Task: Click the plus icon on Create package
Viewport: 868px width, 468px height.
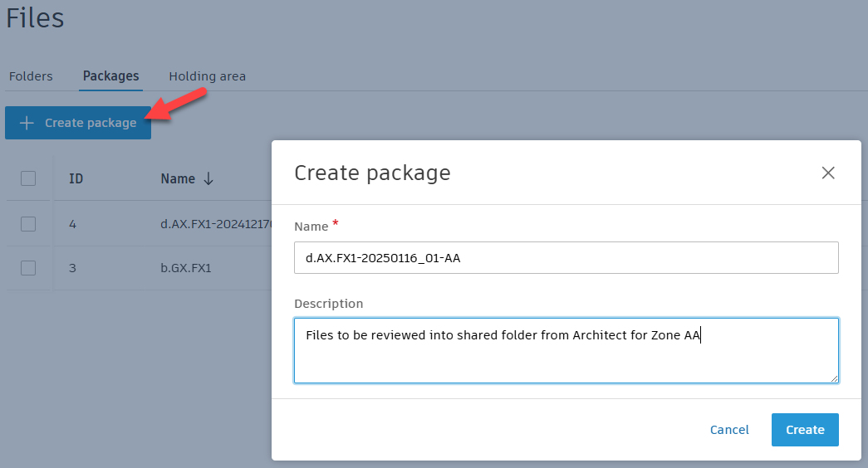Action: tap(27, 123)
